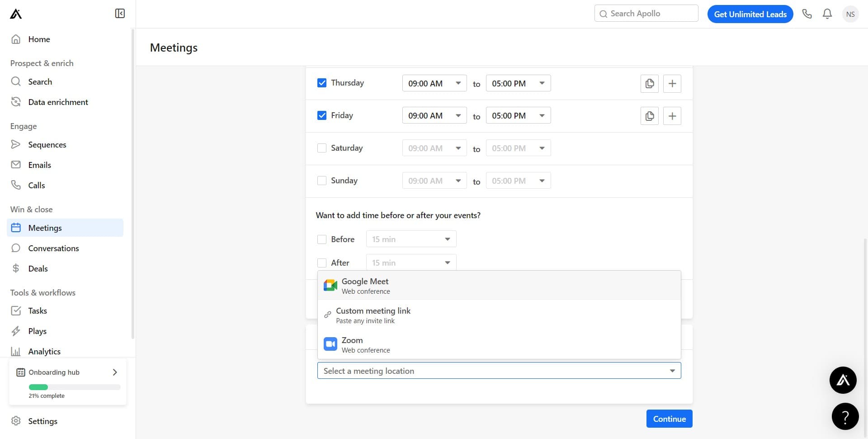Toggle the meeting location dropdown
The image size is (868, 439).
pos(499,371)
